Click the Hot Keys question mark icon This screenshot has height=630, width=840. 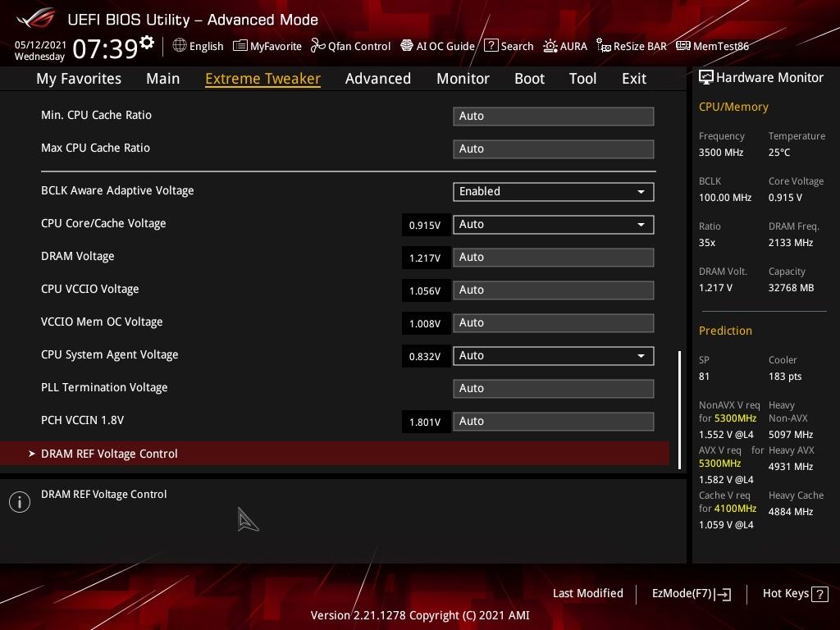point(819,594)
